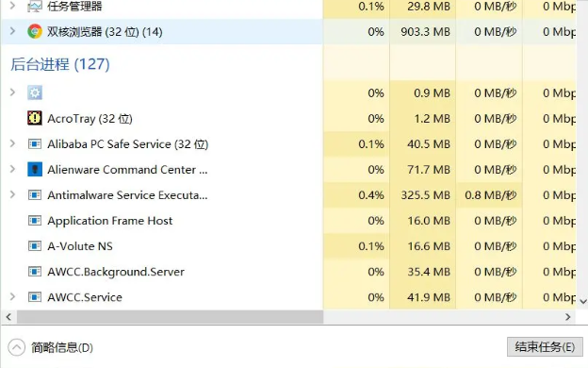Viewport: 588px width, 368px height.
Task: Select the 325.5 MB memory cell
Action: [x=423, y=195]
